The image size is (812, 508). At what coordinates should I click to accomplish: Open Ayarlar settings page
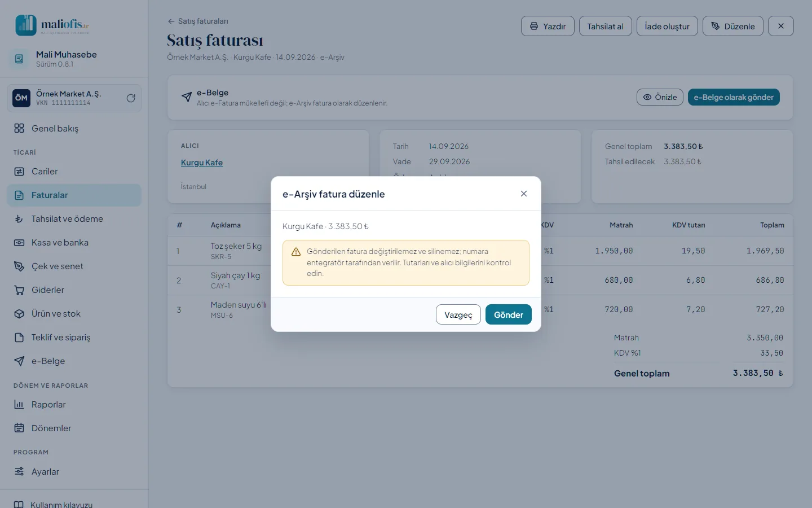click(74, 471)
